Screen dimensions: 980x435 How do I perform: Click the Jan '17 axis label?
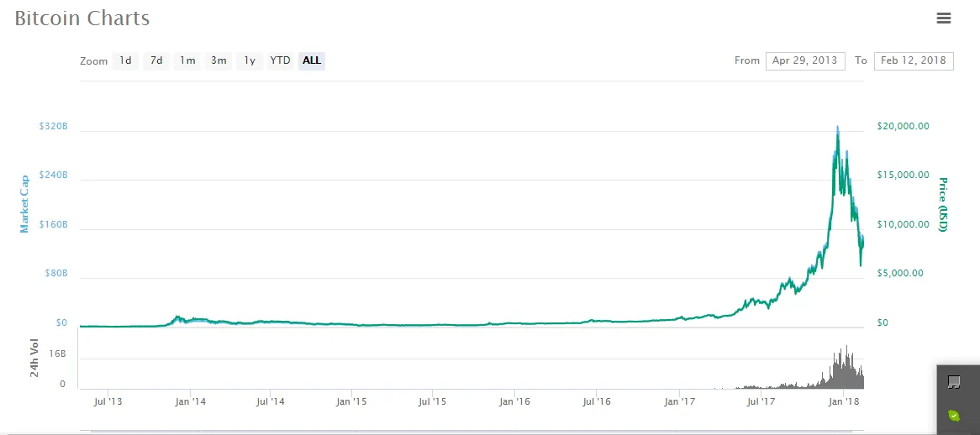tap(680, 401)
